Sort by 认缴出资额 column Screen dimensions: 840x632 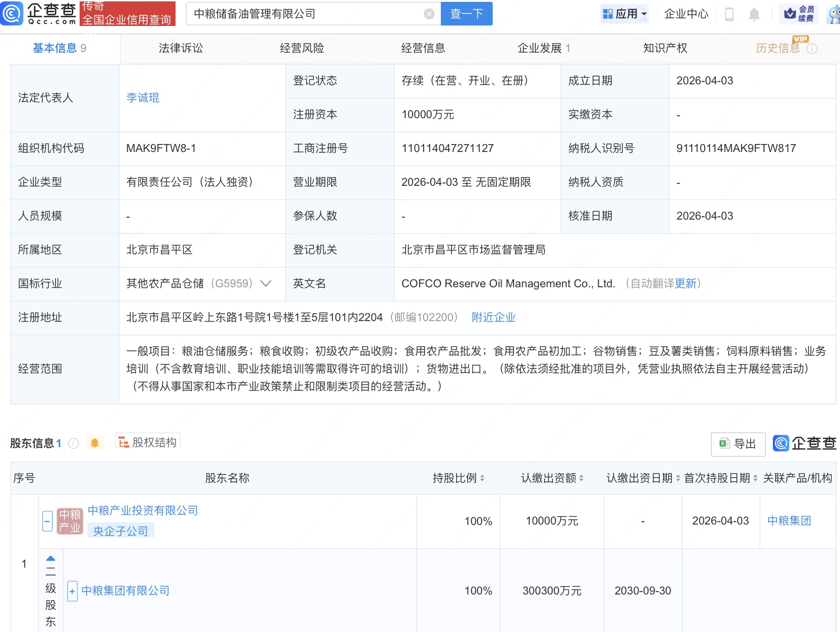(582, 478)
